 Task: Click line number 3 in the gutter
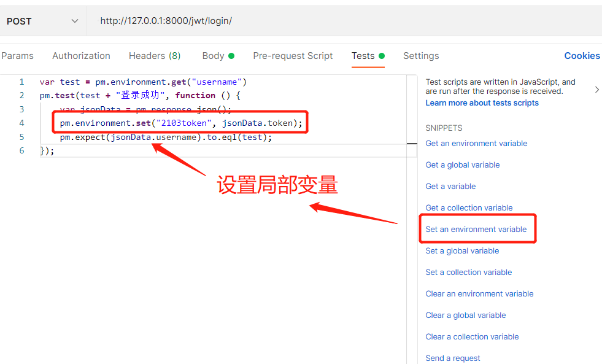click(x=22, y=109)
